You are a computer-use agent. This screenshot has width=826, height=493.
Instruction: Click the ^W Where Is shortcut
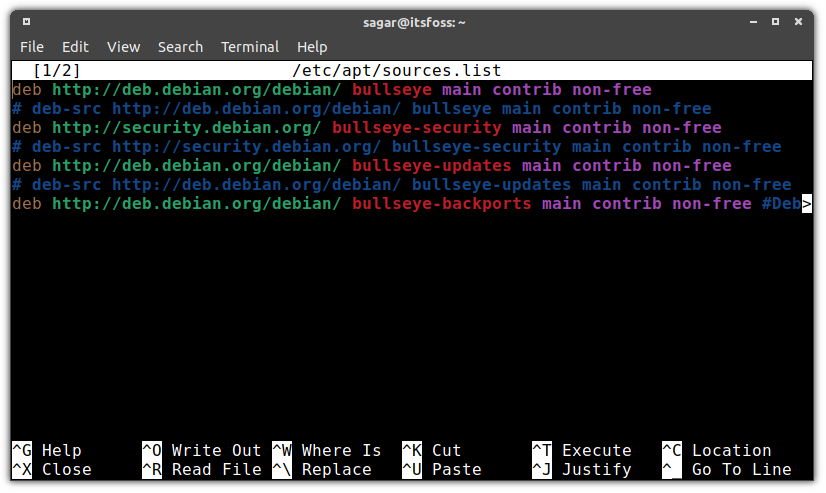327,450
